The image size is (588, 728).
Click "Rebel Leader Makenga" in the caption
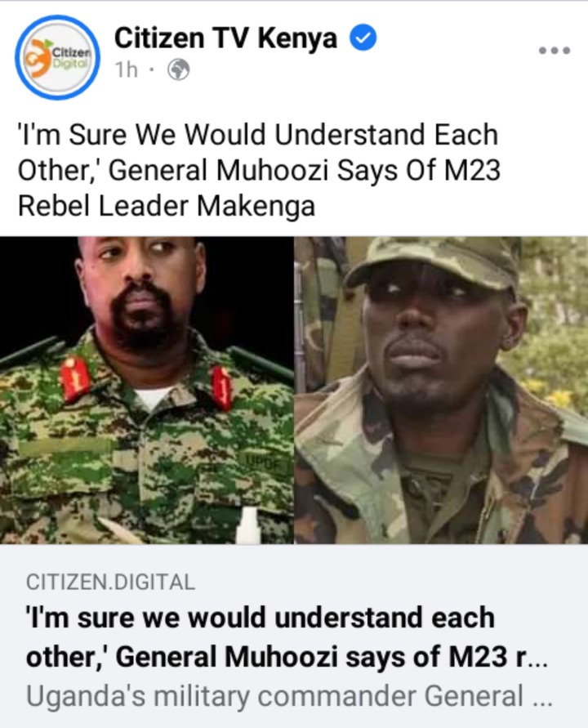coord(166,206)
